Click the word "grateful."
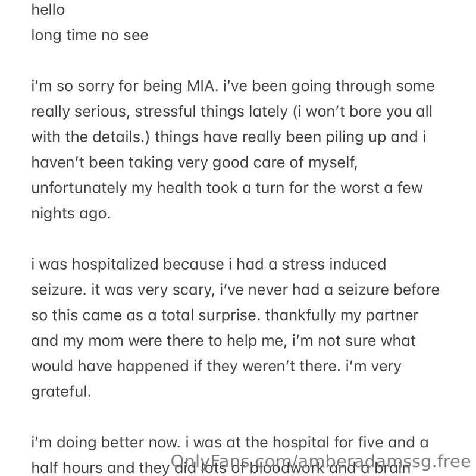The height and width of the screenshot is (476, 476). [x=61, y=392]
